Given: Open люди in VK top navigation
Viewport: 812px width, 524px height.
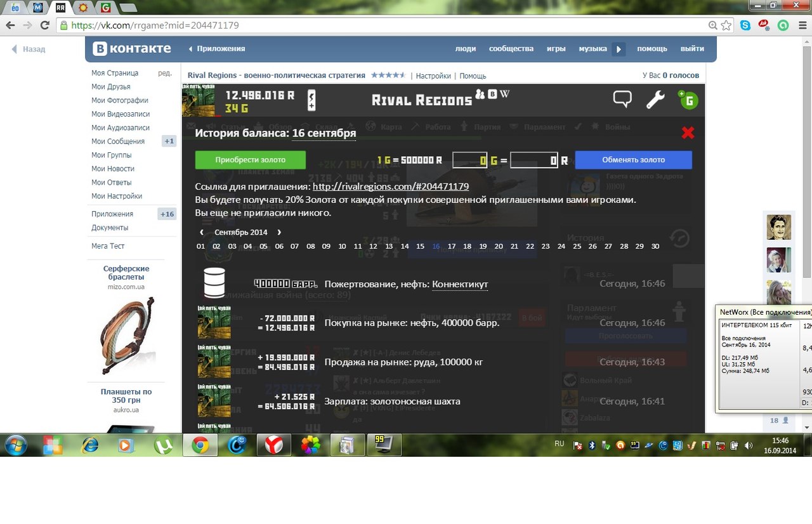Looking at the screenshot, I should [466, 49].
